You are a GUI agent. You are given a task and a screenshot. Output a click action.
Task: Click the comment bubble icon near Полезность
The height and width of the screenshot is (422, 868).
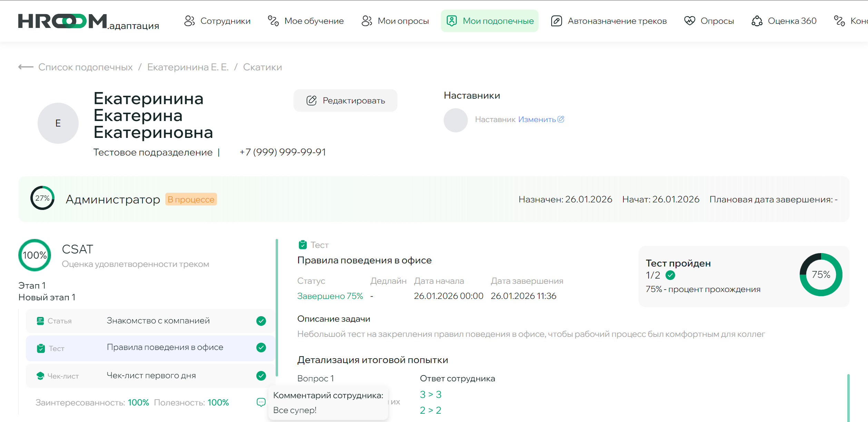coord(261,402)
